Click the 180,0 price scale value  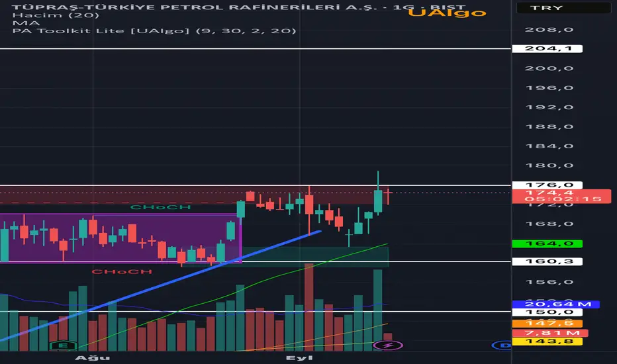click(x=549, y=165)
